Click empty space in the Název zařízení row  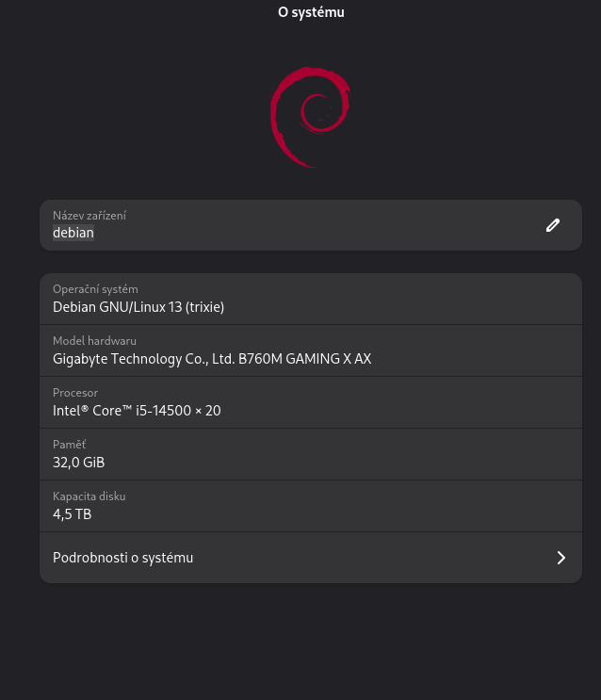coord(330,226)
